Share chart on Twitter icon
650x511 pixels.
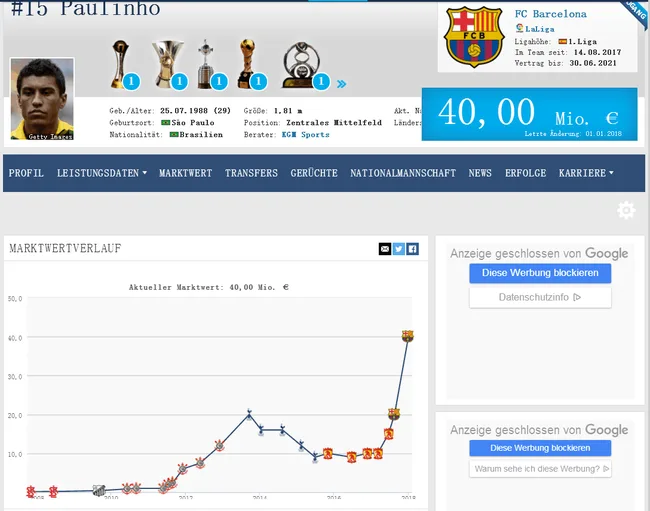point(398,249)
